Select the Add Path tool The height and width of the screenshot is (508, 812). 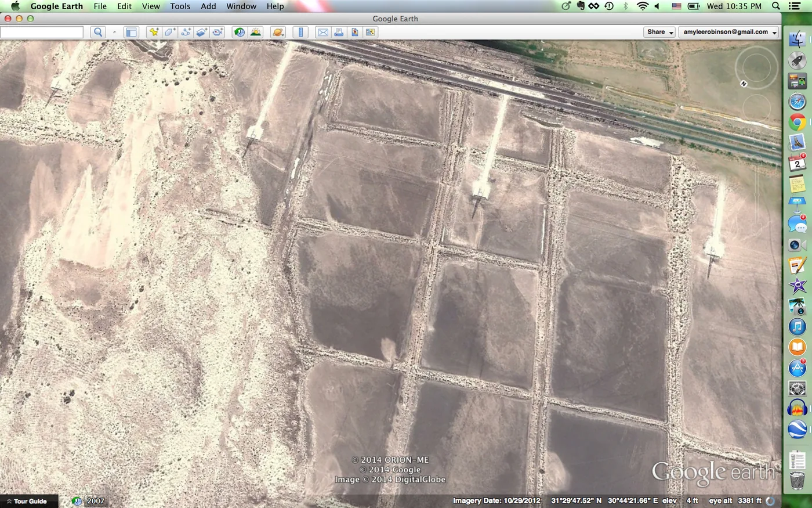tap(186, 33)
